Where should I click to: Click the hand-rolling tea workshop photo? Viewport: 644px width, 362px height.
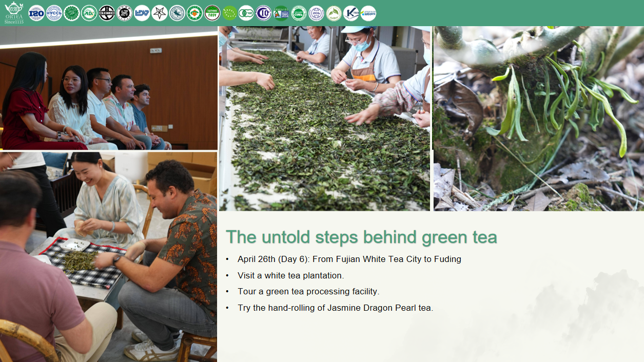click(108, 257)
